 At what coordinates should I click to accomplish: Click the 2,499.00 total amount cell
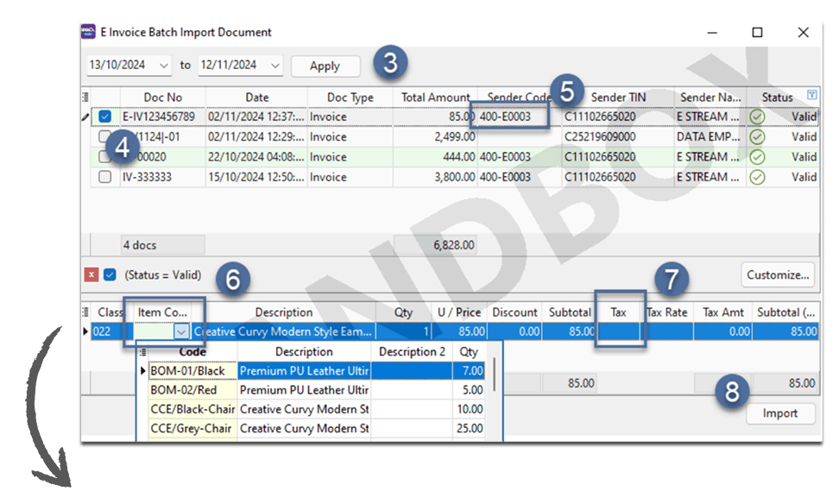[435, 137]
